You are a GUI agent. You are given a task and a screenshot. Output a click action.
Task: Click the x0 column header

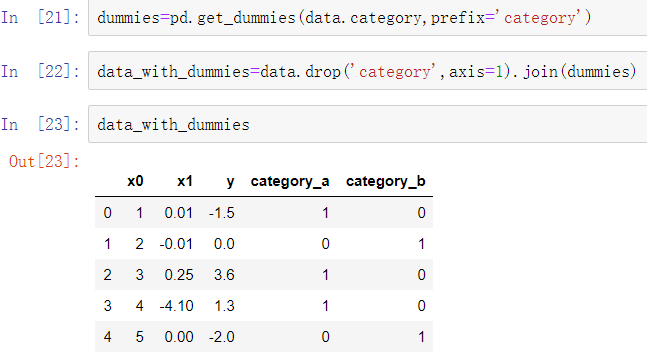click(x=135, y=181)
